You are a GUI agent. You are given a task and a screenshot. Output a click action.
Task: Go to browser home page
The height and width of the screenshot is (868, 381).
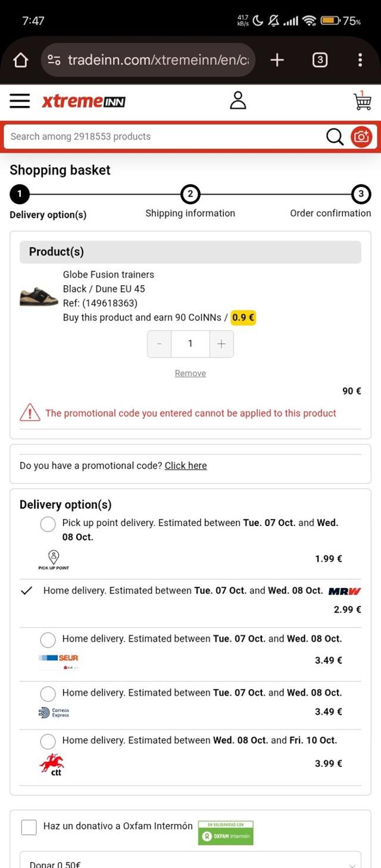[20, 60]
